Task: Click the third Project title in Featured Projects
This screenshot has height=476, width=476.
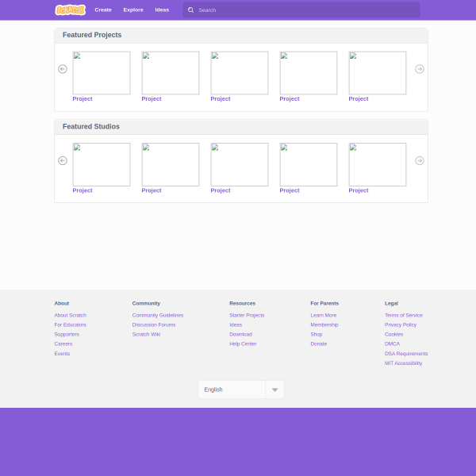Action: pyautogui.click(x=221, y=99)
